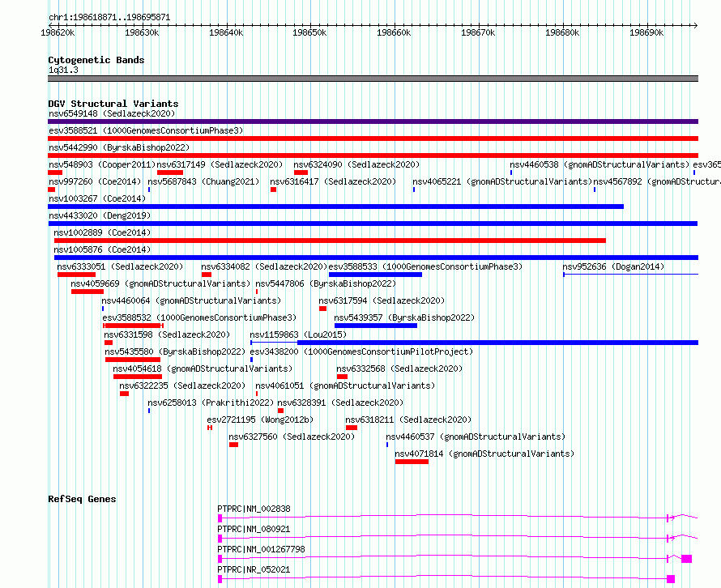Image resolution: width=721 pixels, height=588 pixels.
Task: Select the 1q31.3 cytogenetic band bar
Action: pos(373,79)
